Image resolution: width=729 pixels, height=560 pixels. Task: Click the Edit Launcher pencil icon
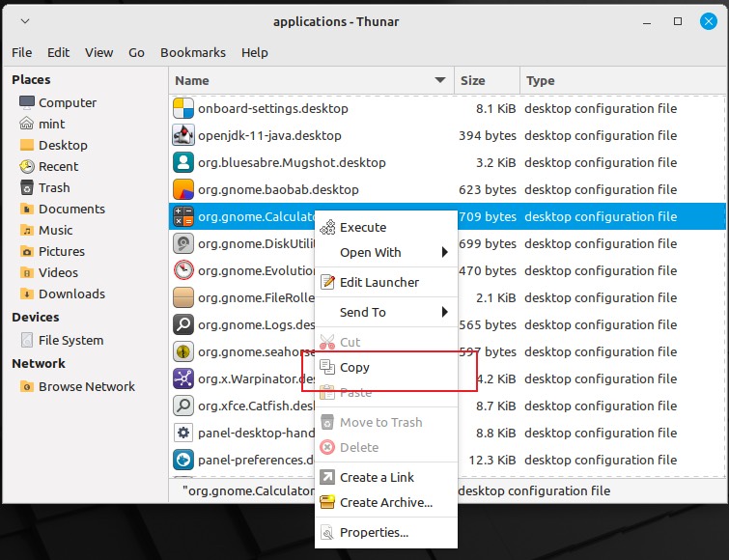tap(327, 282)
